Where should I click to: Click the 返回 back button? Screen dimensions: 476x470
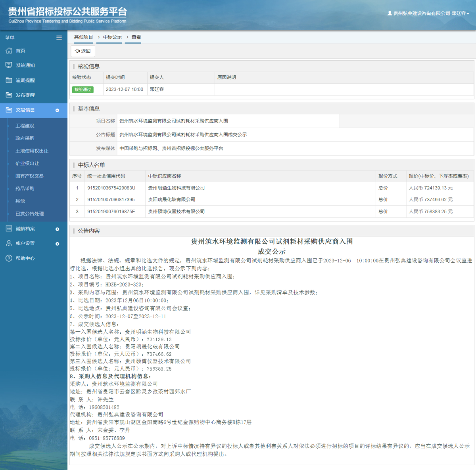[83, 51]
